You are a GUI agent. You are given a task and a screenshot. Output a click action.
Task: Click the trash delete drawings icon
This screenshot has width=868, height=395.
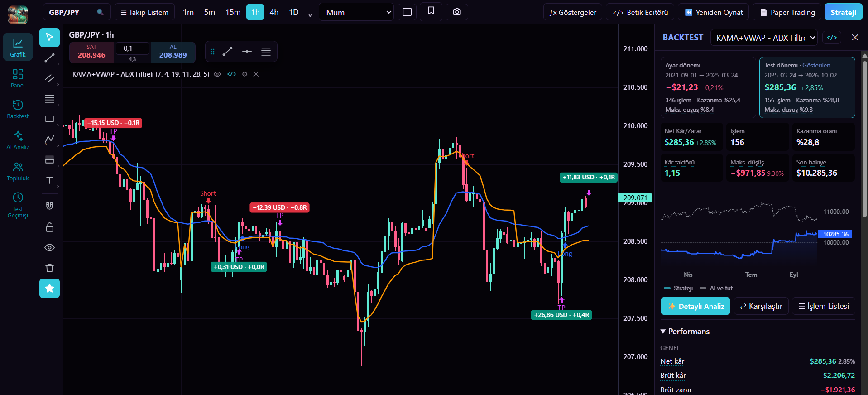tap(49, 268)
